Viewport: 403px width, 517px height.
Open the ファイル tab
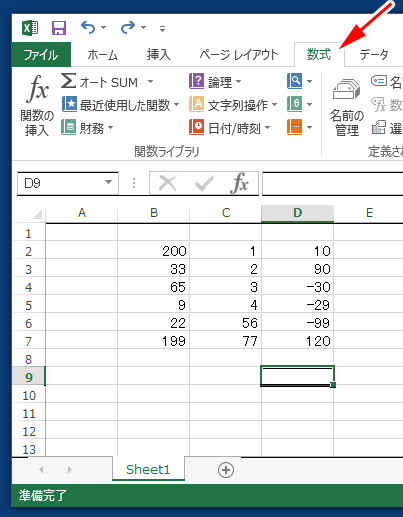pos(41,55)
